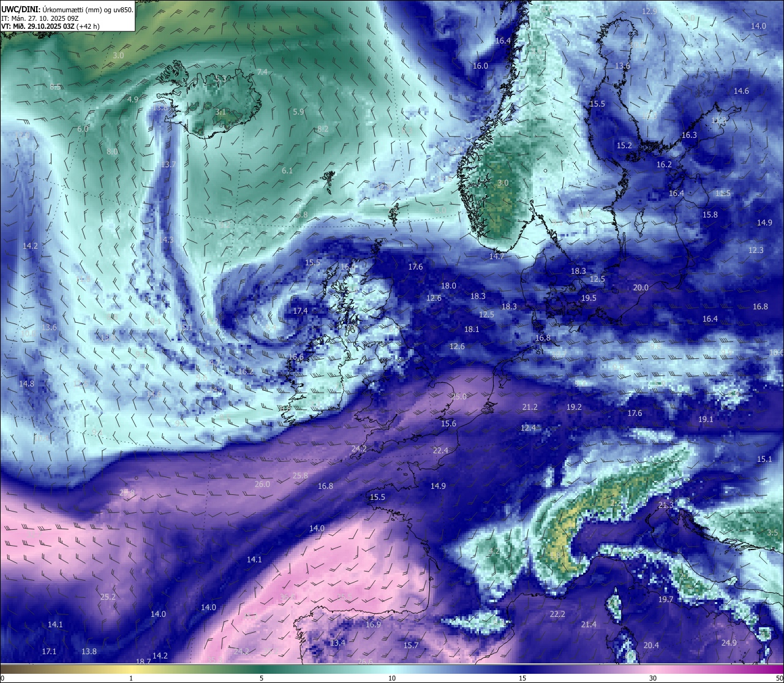Select the valid time line 'VT: Mið. 29.10.2025 03Z'
Screen dimensions: 784x683
click(x=38, y=26)
